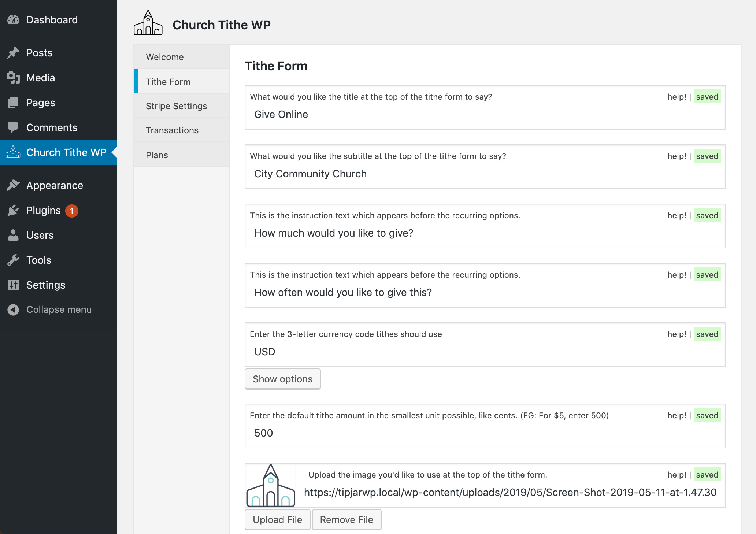Click the Users person icon
Screen dimensions: 756x534
[x=13, y=235]
